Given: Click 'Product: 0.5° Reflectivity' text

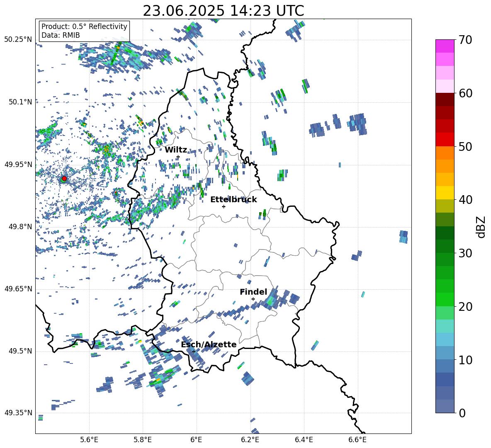Looking at the screenshot, I should coord(84,27).
